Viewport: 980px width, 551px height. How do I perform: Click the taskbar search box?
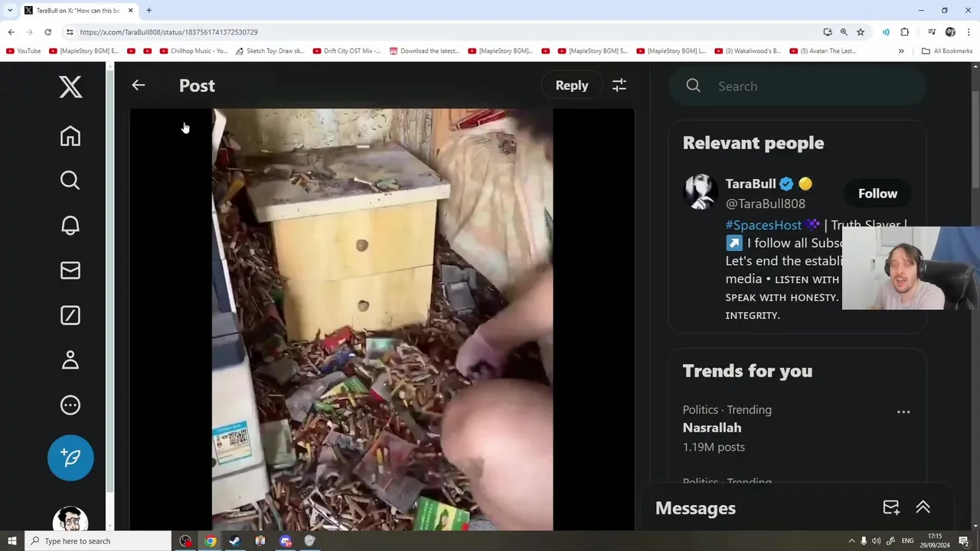point(97,541)
